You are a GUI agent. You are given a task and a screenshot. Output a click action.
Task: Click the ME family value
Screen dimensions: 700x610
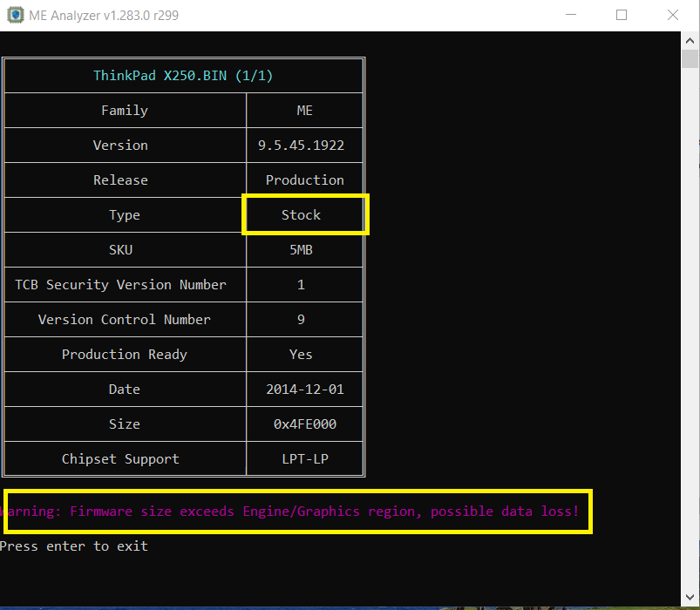click(x=305, y=110)
